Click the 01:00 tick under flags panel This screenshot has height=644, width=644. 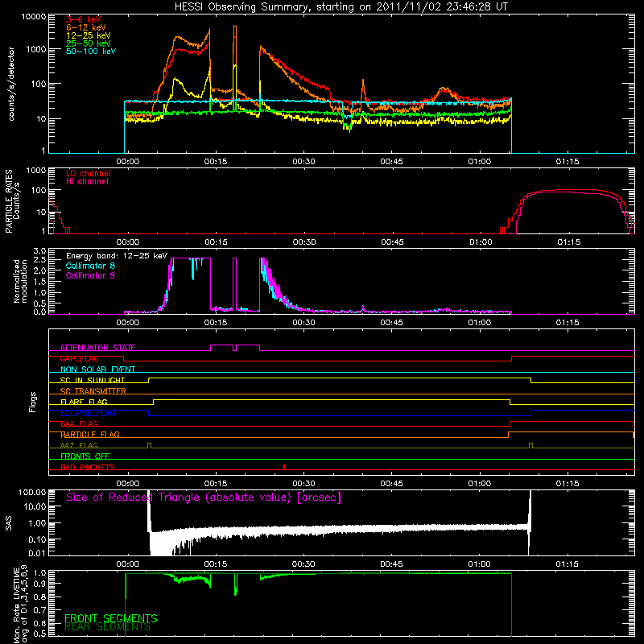click(479, 484)
